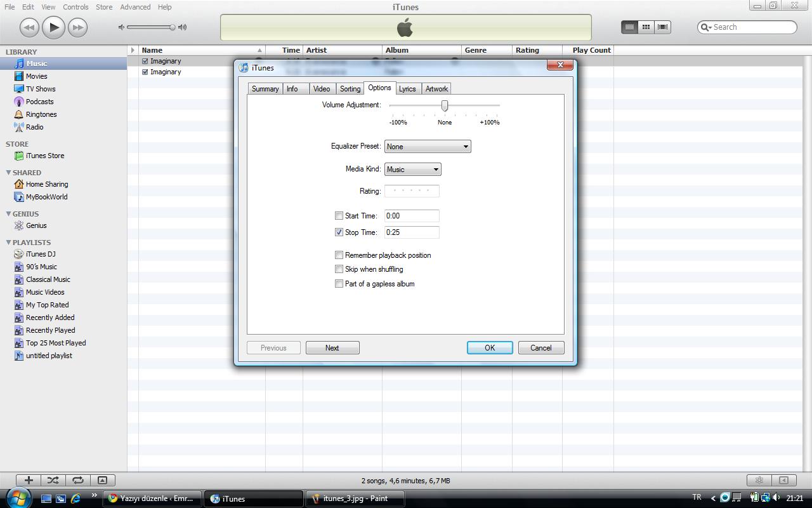Image resolution: width=812 pixels, height=508 pixels.
Task: Click the Next track fast-forward button
Action: (x=77, y=27)
